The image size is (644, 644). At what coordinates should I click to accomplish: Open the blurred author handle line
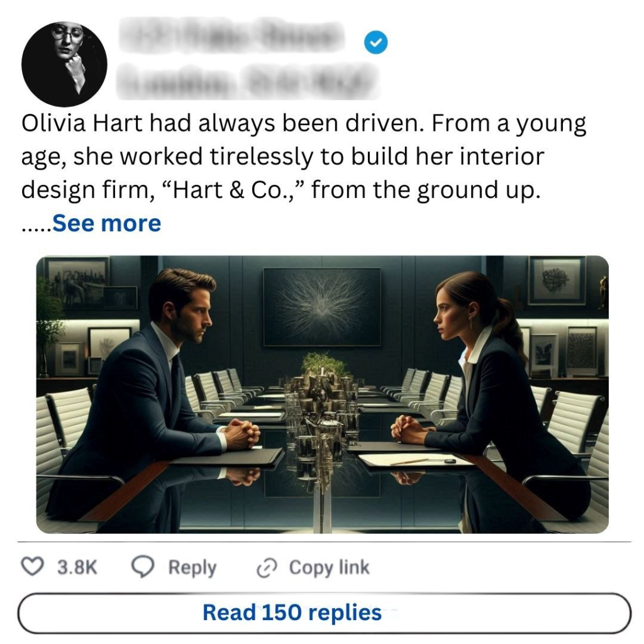click(x=247, y=82)
